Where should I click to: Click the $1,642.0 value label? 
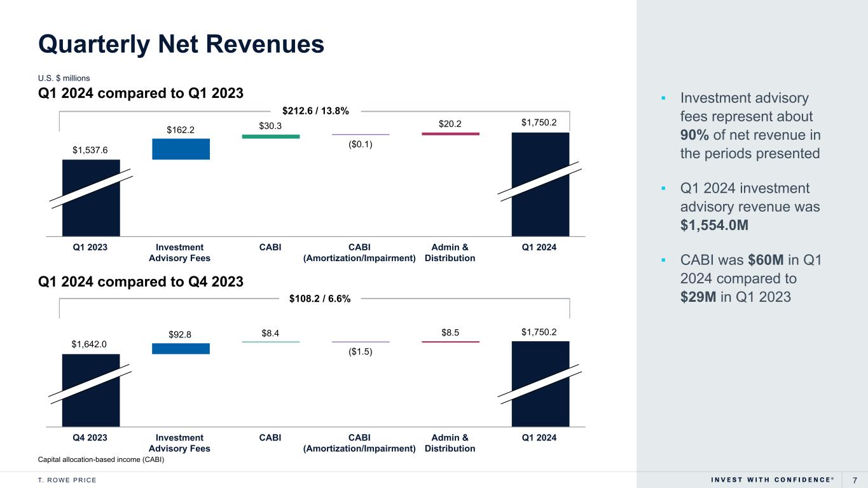tap(88, 344)
